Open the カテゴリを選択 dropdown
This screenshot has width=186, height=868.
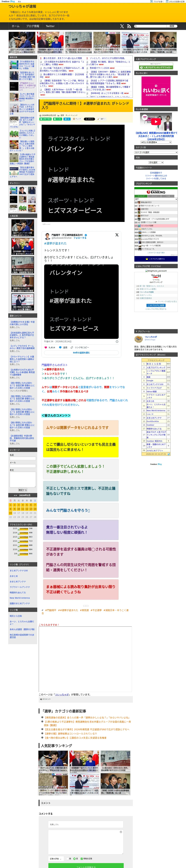coord(156,152)
